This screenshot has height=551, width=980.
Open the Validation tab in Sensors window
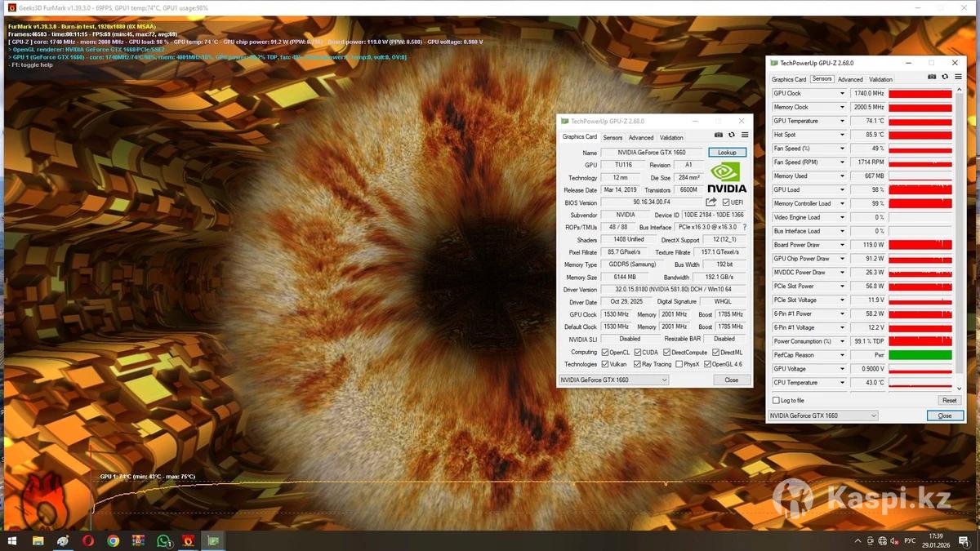click(x=880, y=79)
